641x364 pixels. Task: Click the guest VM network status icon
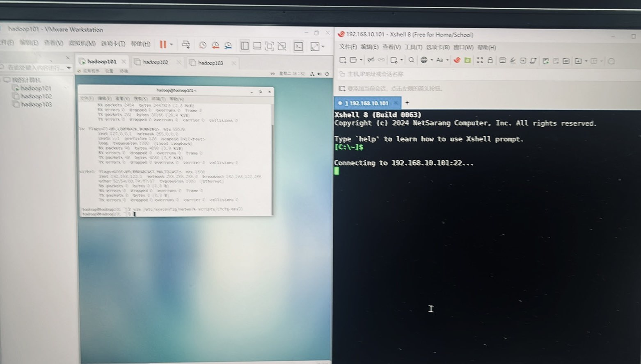tap(312, 74)
